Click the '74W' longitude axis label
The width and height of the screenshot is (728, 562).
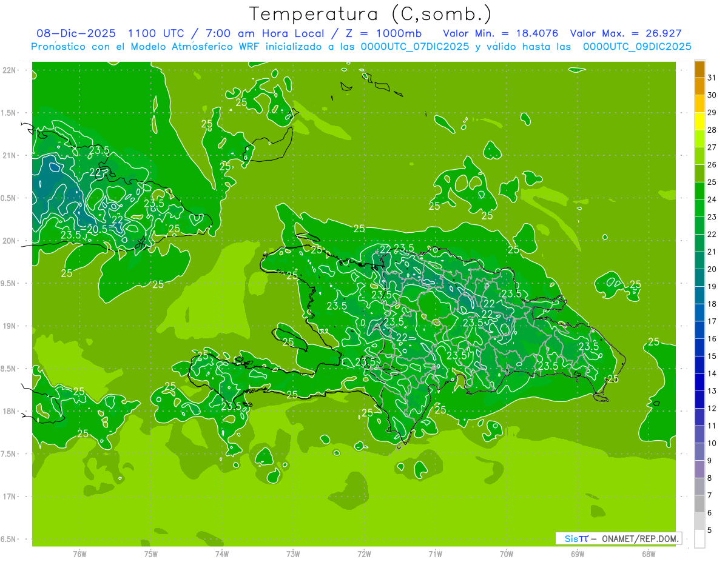[222, 554]
